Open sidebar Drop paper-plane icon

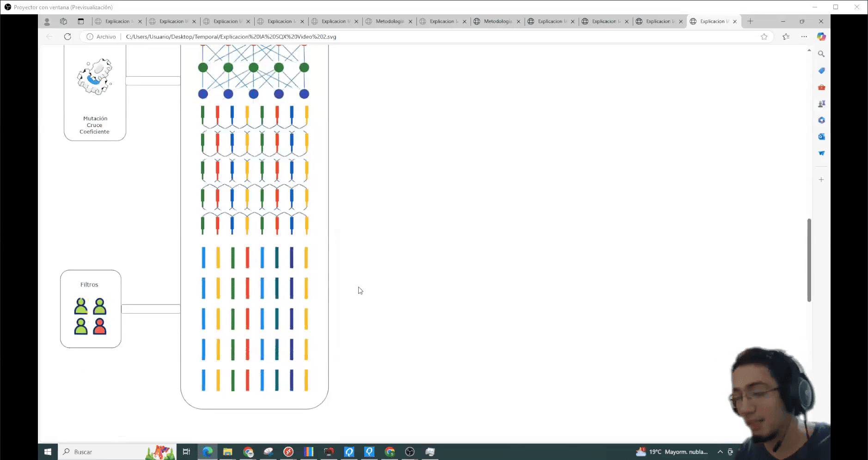821,153
